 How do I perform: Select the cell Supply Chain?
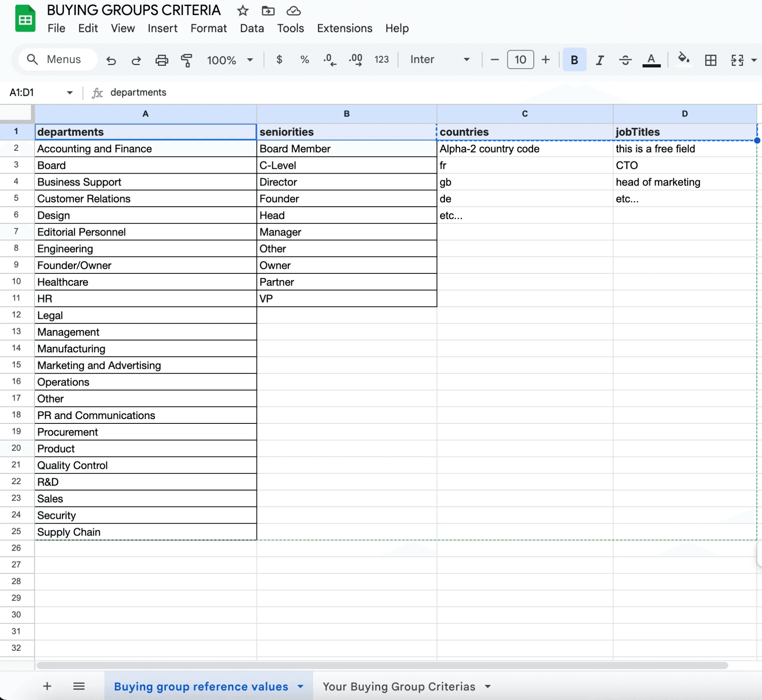(x=146, y=532)
